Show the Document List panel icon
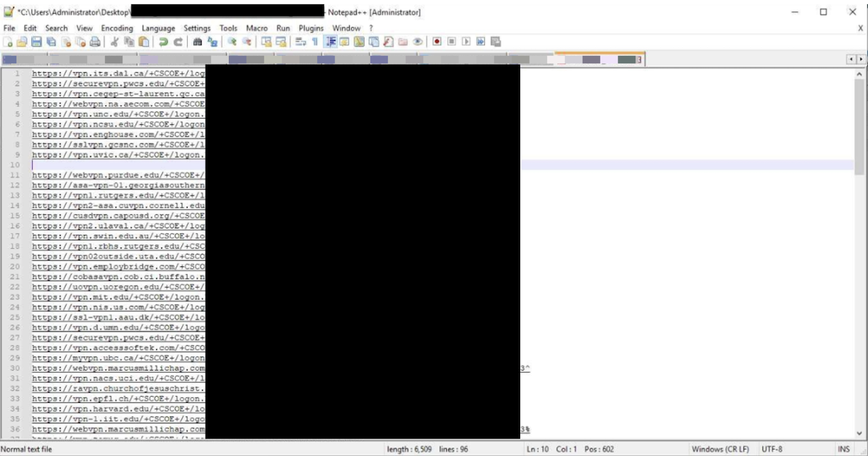 pos(374,41)
